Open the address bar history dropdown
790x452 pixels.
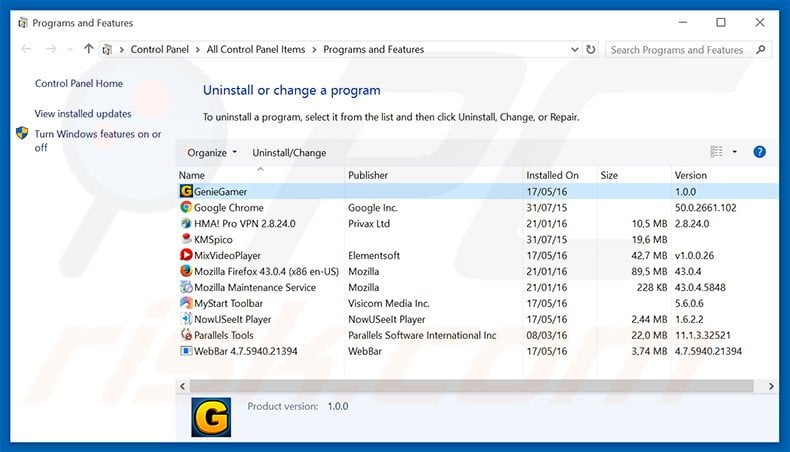click(x=574, y=49)
